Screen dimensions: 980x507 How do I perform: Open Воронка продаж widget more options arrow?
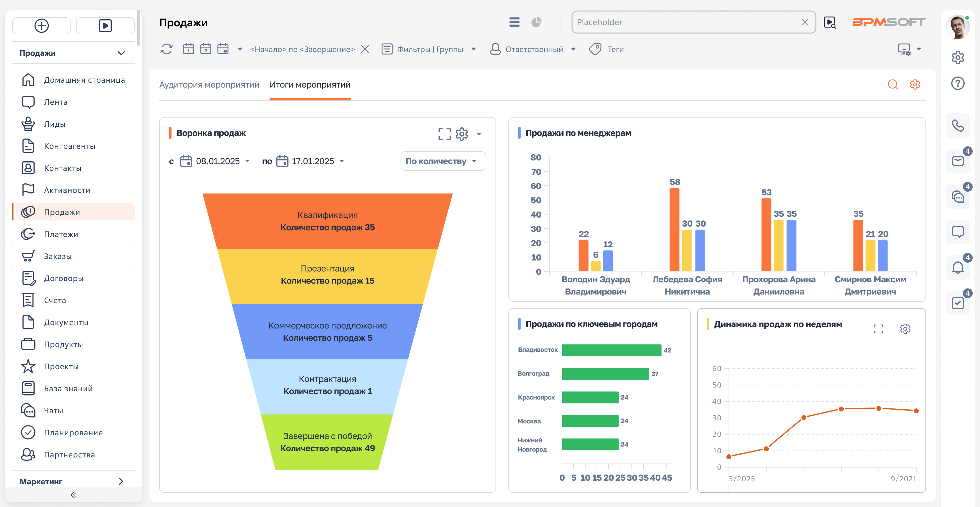[x=479, y=134]
